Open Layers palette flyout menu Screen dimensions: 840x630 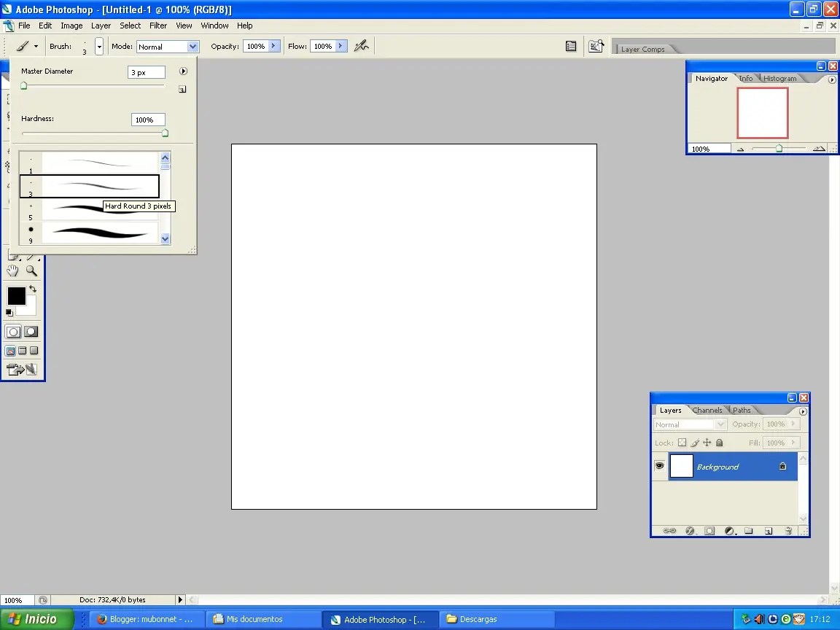click(x=803, y=411)
